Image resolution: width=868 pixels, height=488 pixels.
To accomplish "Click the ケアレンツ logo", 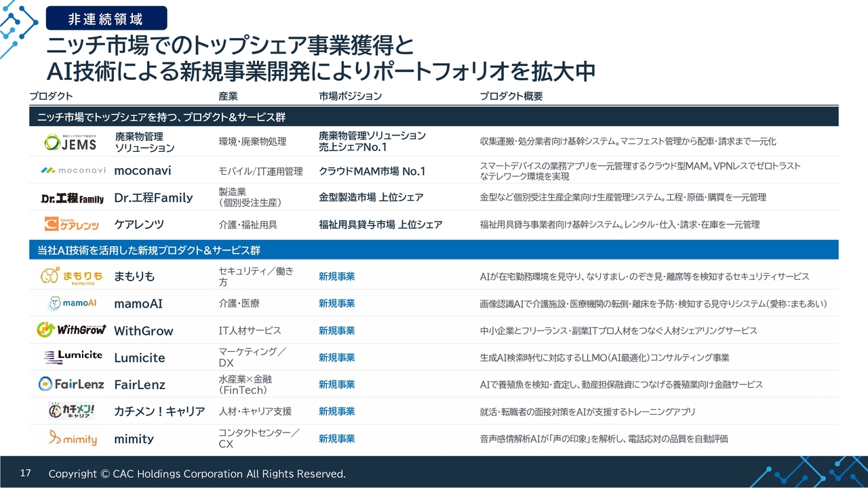I will click(x=72, y=224).
